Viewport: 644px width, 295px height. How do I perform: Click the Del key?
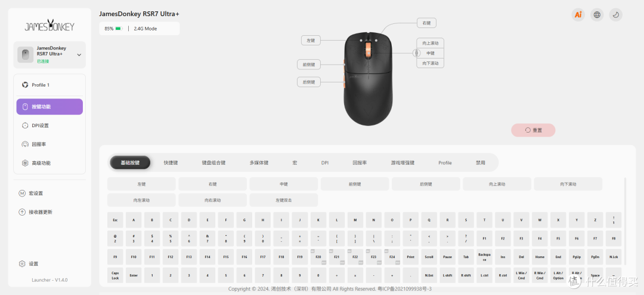pos(521,257)
